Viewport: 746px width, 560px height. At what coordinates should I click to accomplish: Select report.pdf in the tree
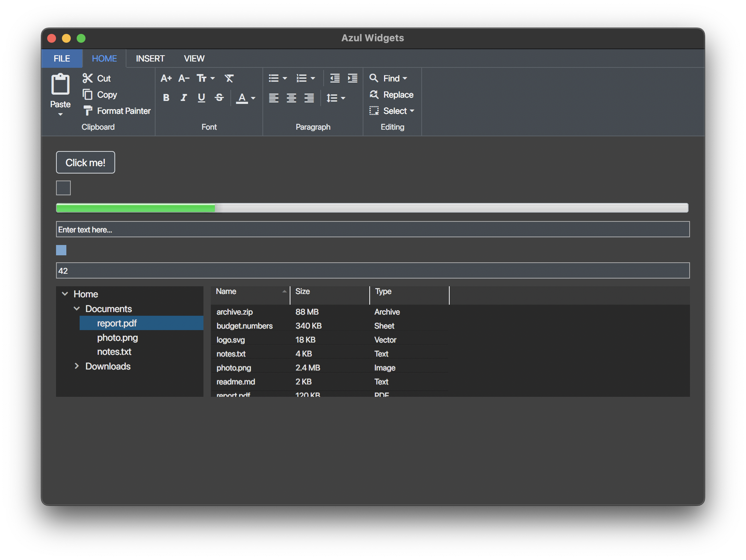pyautogui.click(x=142, y=323)
